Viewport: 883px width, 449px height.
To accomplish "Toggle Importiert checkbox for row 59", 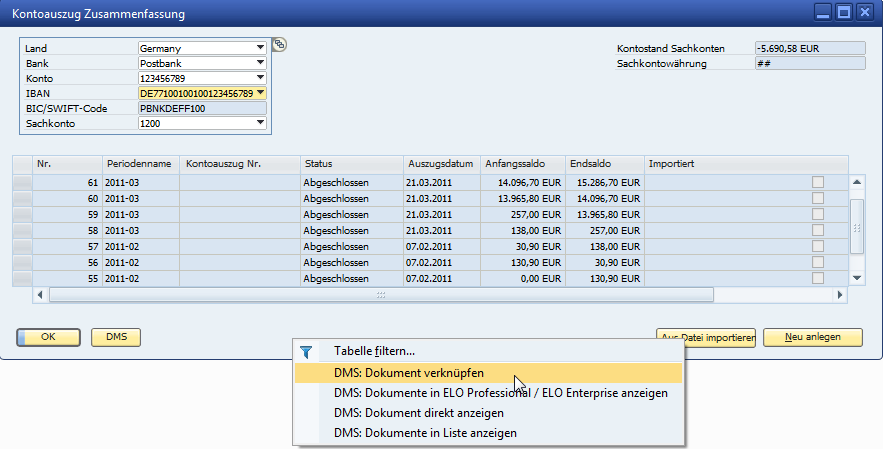I will coord(818,214).
